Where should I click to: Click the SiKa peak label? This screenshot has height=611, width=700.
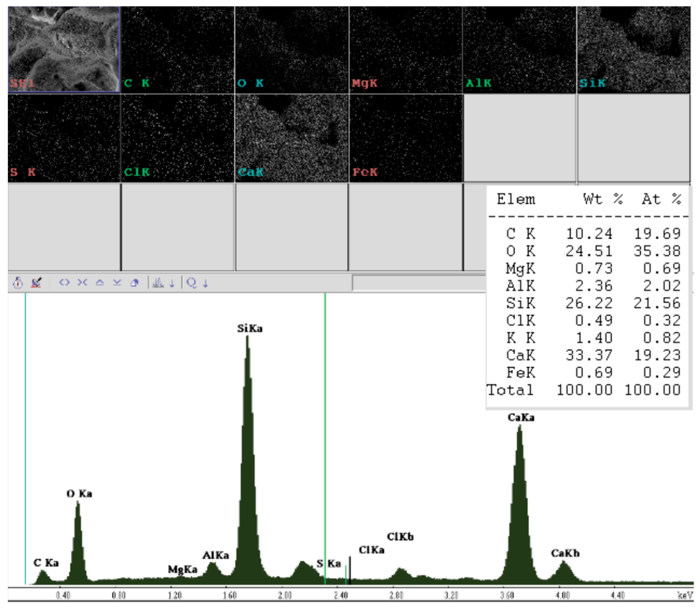click(250, 329)
